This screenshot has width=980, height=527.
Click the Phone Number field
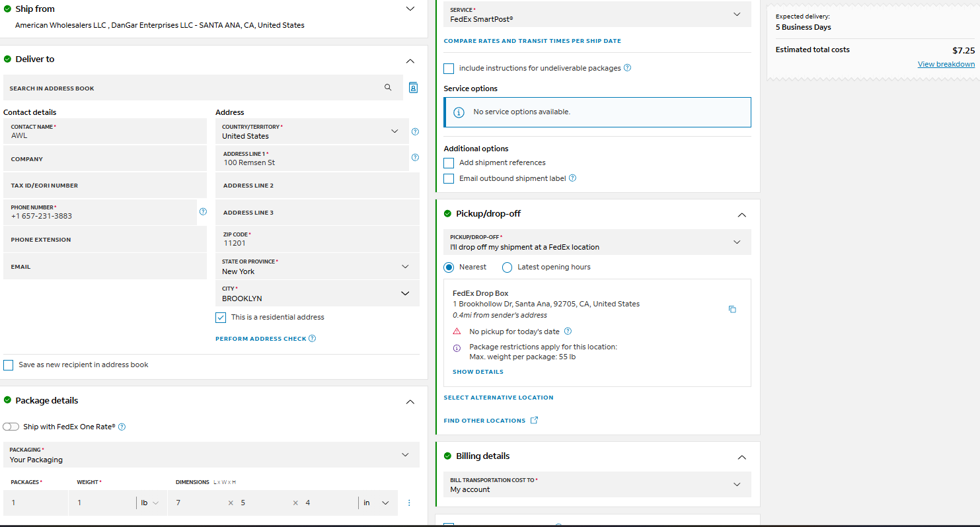(100, 212)
